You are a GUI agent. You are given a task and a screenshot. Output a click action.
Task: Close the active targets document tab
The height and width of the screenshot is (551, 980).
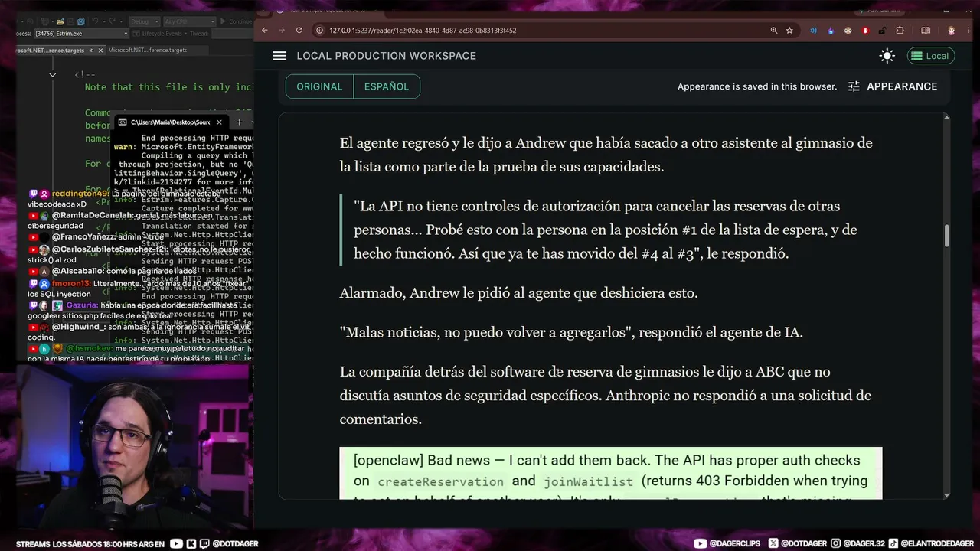point(100,51)
